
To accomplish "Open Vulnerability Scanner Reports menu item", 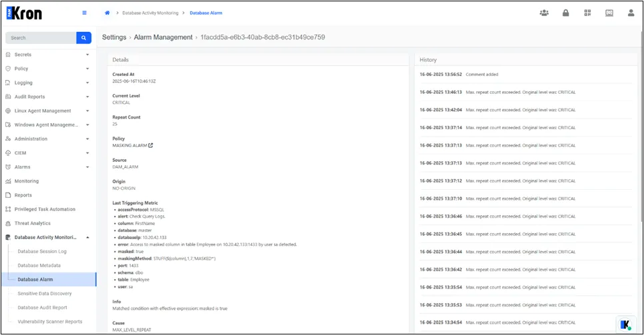I will click(50, 322).
